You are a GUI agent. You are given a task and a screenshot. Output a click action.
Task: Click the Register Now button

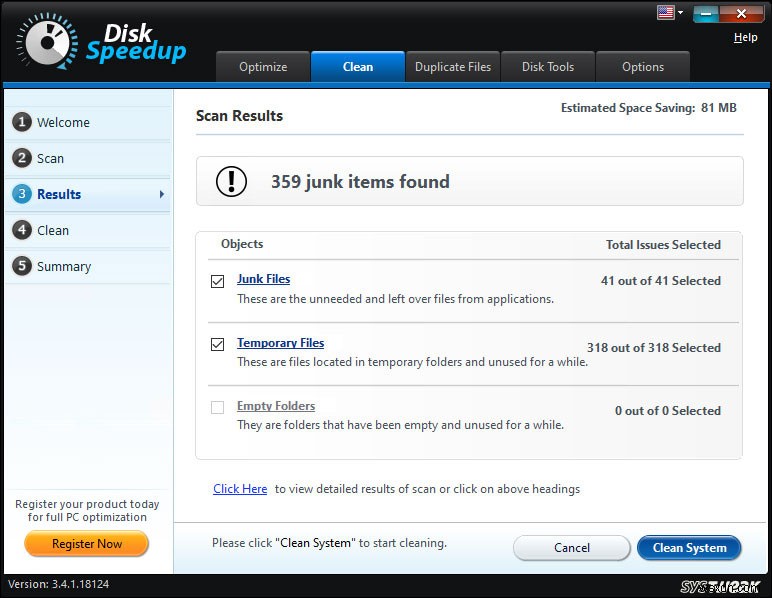pyautogui.click(x=87, y=544)
